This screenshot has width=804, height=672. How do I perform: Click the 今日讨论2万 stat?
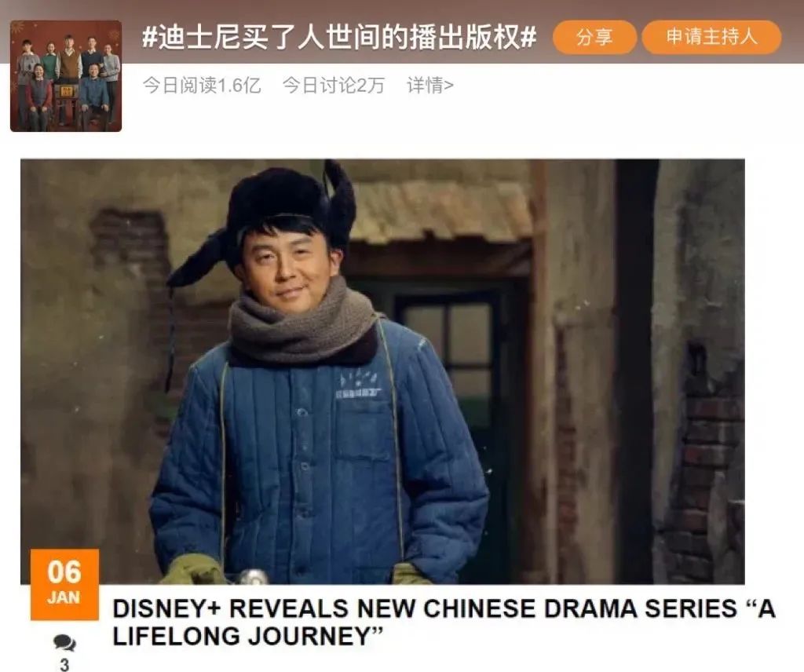(333, 85)
